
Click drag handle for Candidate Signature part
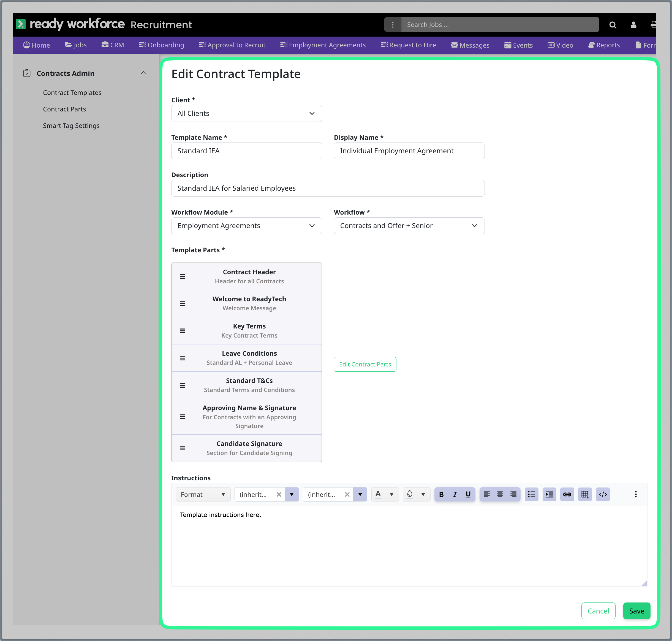pos(183,448)
